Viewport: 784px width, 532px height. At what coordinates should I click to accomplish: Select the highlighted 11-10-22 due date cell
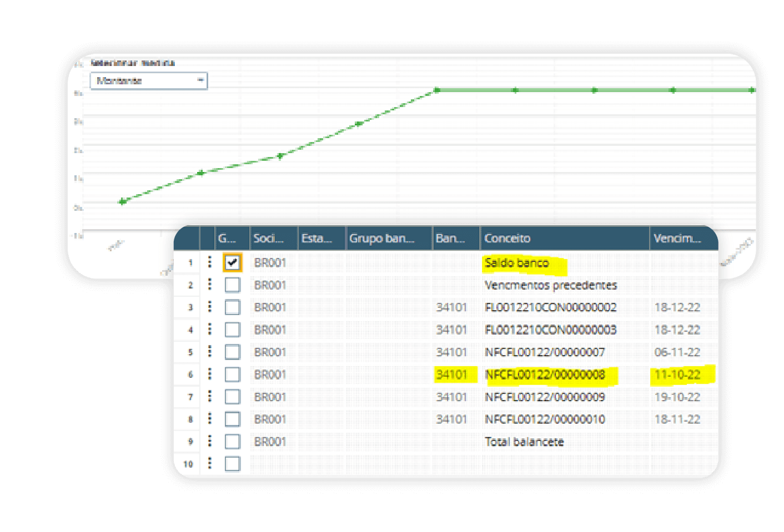pyautogui.click(x=677, y=374)
